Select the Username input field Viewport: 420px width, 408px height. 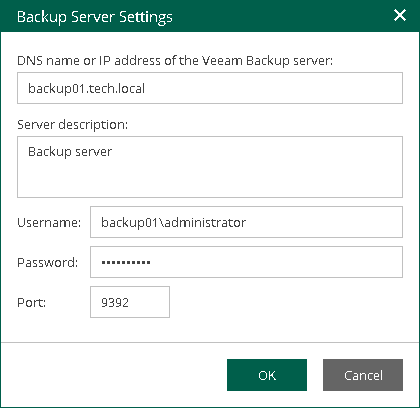tap(246, 222)
